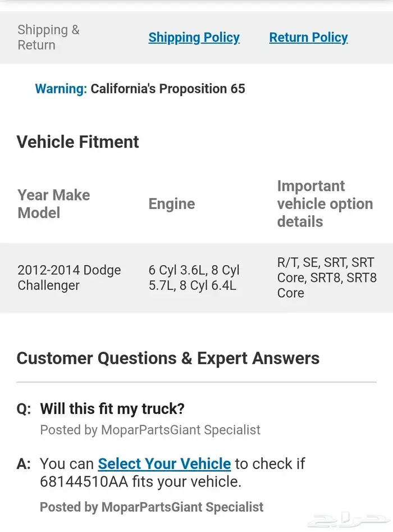The height and width of the screenshot is (532, 393).
Task: Click the Year Make Model column header
Action: 54,204
